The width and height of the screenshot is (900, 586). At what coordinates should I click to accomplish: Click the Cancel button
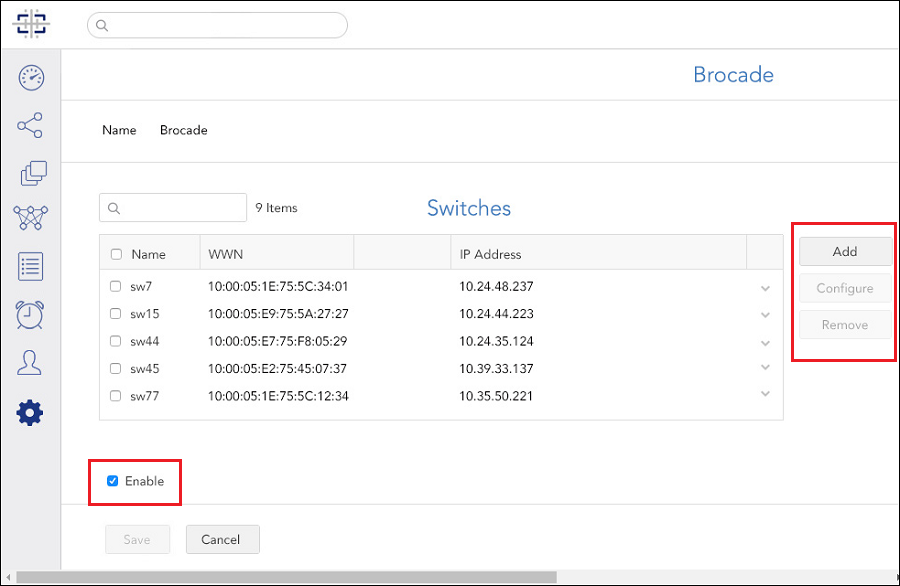[x=223, y=540]
